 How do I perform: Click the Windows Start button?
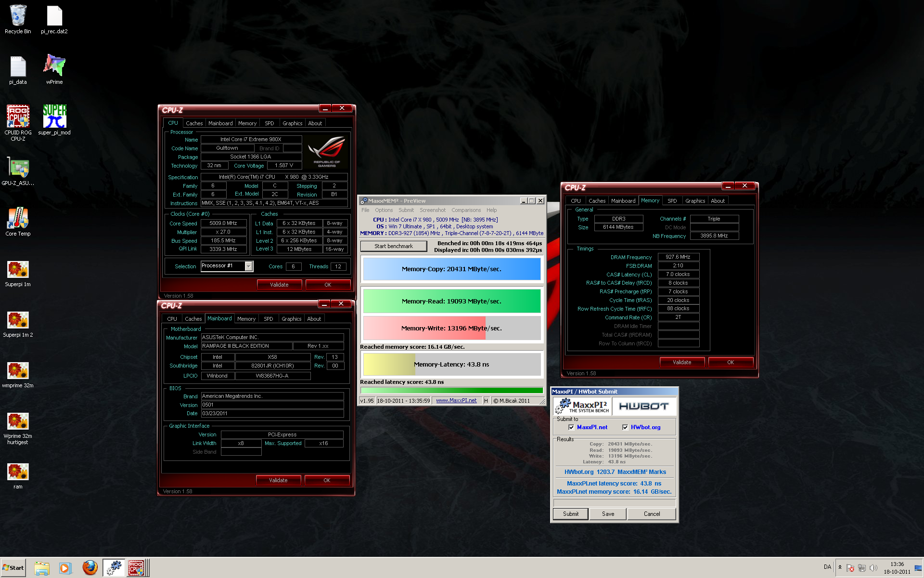pyautogui.click(x=13, y=568)
